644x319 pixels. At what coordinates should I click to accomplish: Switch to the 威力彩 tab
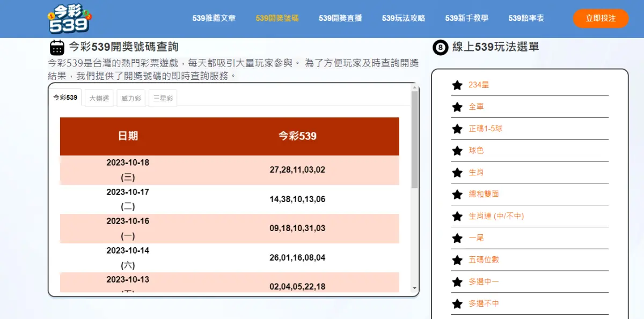click(x=131, y=99)
